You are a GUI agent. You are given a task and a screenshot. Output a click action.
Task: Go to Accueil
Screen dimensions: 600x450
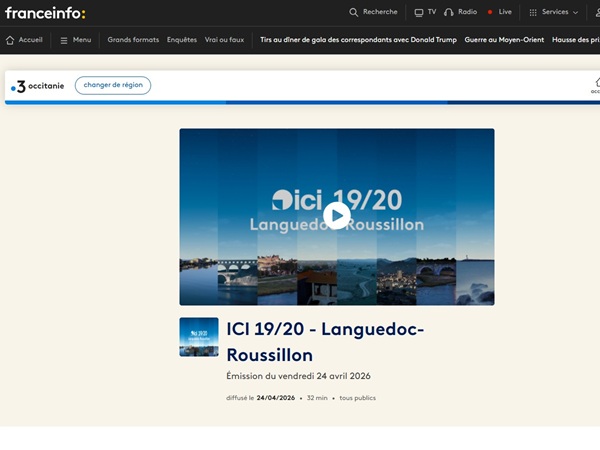31,40
